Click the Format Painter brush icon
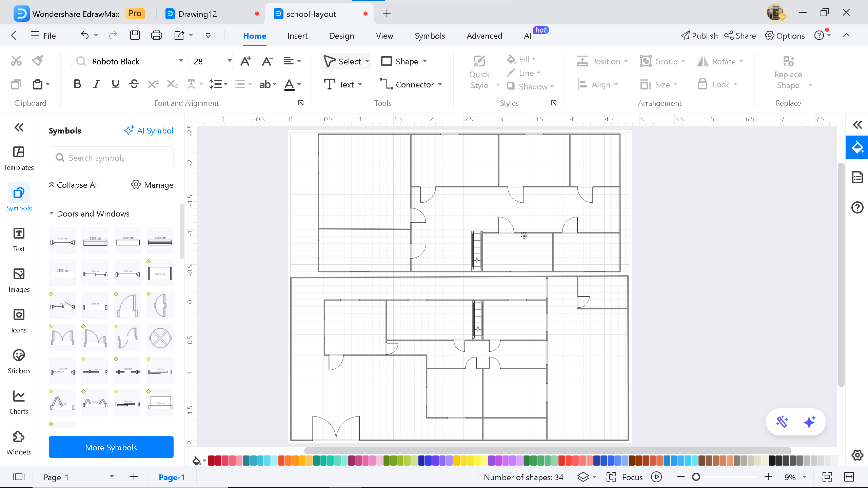The image size is (868, 488). tap(38, 61)
